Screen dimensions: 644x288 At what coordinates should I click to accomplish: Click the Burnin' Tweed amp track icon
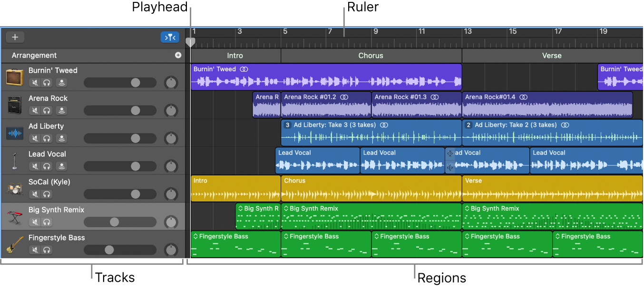[x=14, y=76]
